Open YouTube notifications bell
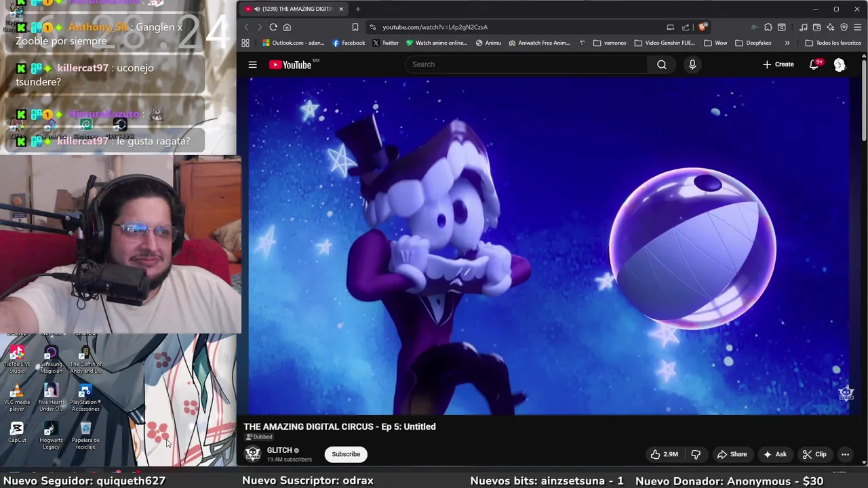The height and width of the screenshot is (488, 868). tap(814, 64)
